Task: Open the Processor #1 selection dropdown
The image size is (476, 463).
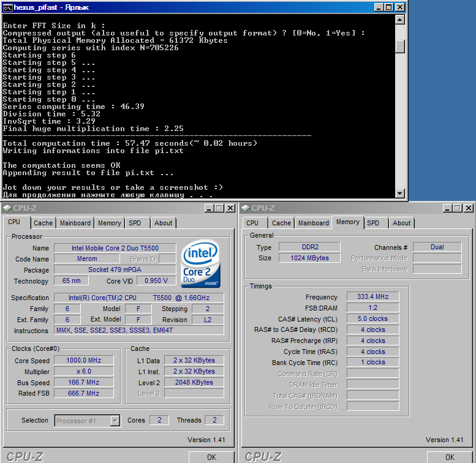Action: [x=115, y=421]
